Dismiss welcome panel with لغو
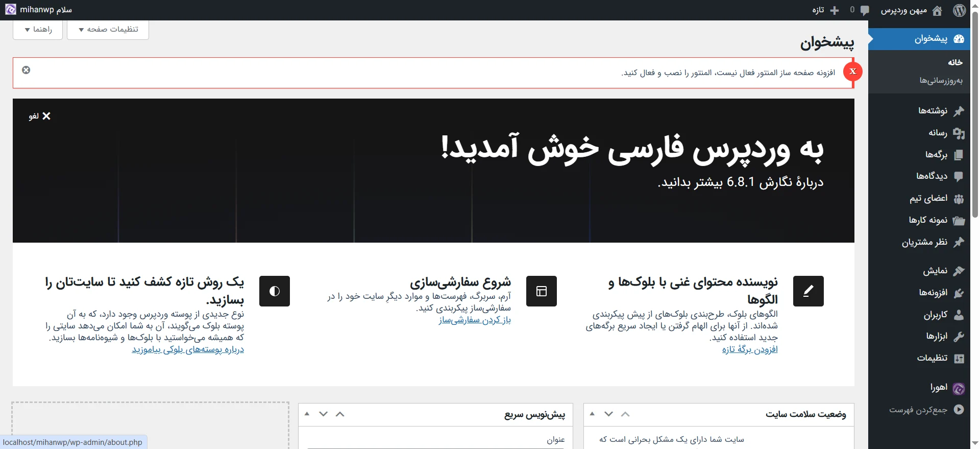This screenshot has height=449, width=980. [40, 116]
